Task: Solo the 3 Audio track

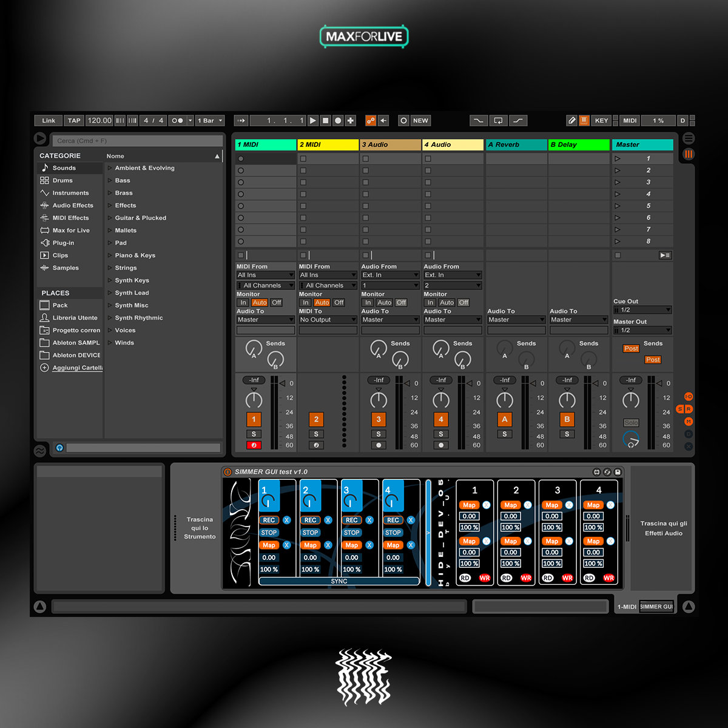Action: 379,434
